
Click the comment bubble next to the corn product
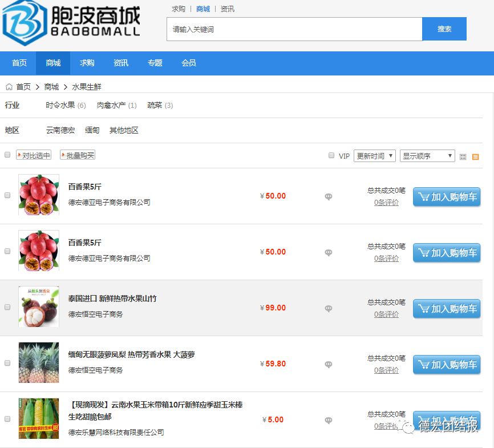point(329,421)
